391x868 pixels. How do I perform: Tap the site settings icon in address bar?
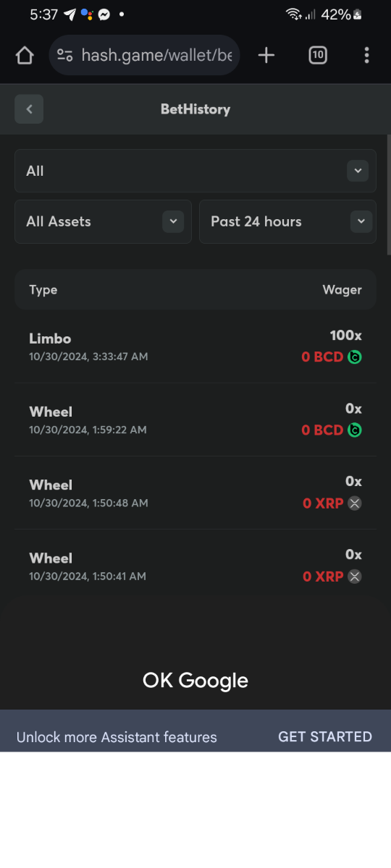point(65,56)
